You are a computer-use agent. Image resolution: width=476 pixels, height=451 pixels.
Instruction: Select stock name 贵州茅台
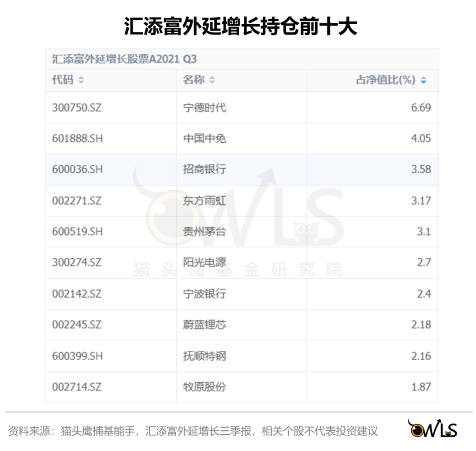[x=205, y=232]
